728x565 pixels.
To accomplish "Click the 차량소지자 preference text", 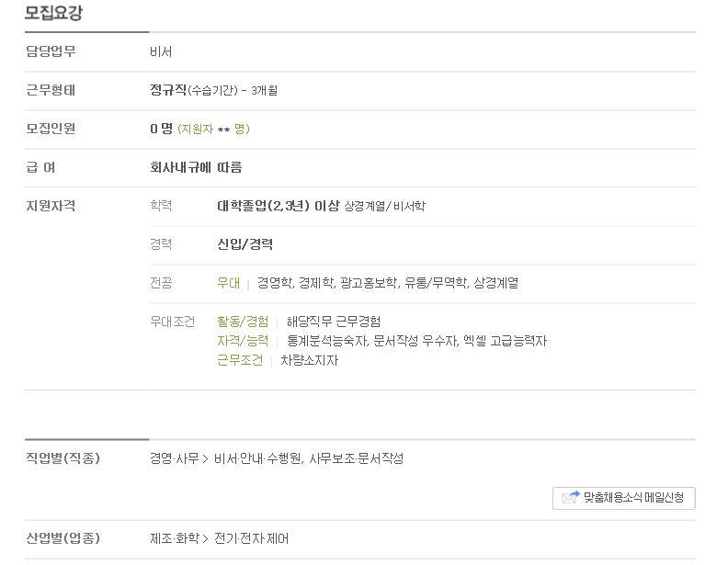I will pos(309,360).
